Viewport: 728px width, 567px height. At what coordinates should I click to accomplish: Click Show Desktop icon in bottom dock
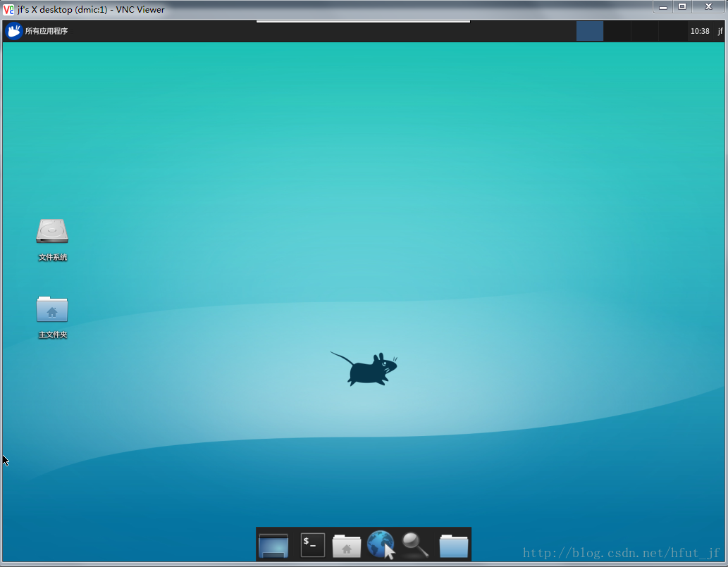coord(273,545)
